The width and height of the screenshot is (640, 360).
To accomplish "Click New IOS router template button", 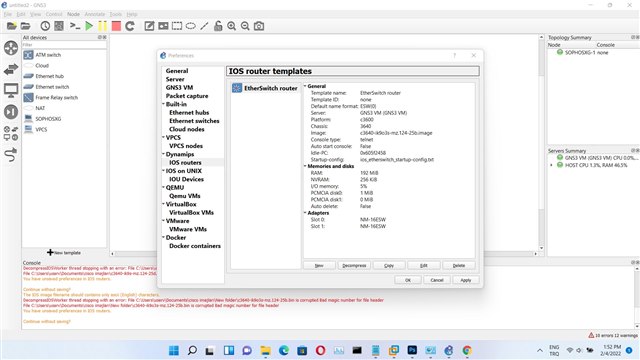I will click(319, 265).
